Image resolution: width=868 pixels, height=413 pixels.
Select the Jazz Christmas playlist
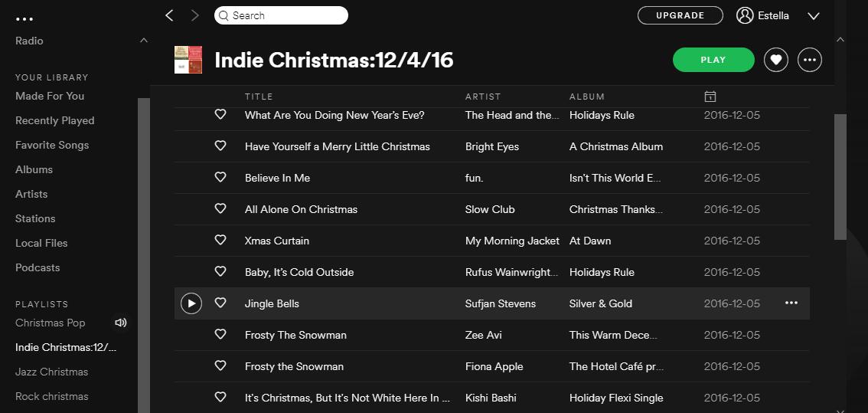point(51,372)
